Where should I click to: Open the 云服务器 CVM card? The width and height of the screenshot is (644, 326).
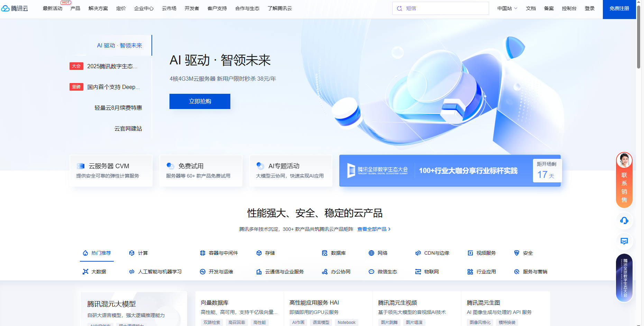pyautogui.click(x=111, y=171)
